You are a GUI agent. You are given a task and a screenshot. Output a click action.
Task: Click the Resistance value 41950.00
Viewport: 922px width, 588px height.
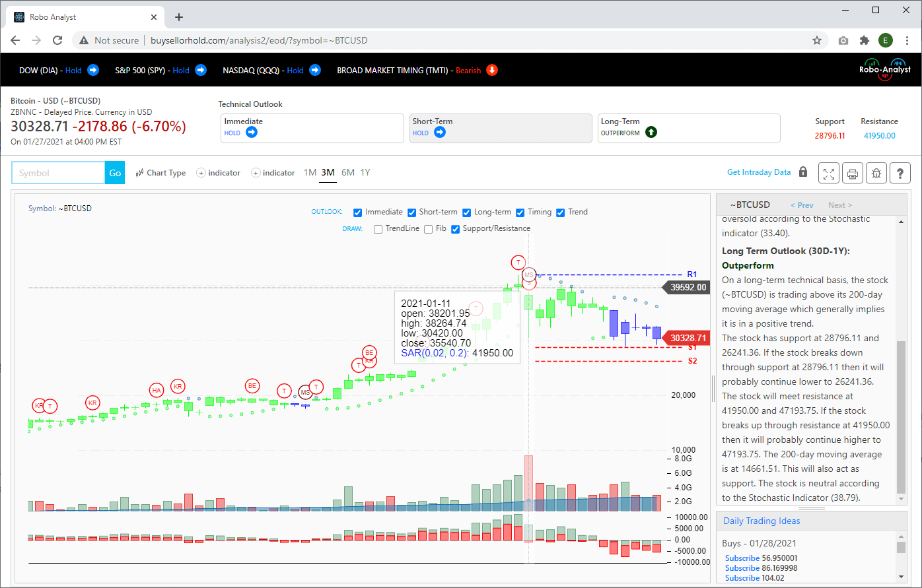[x=880, y=135]
